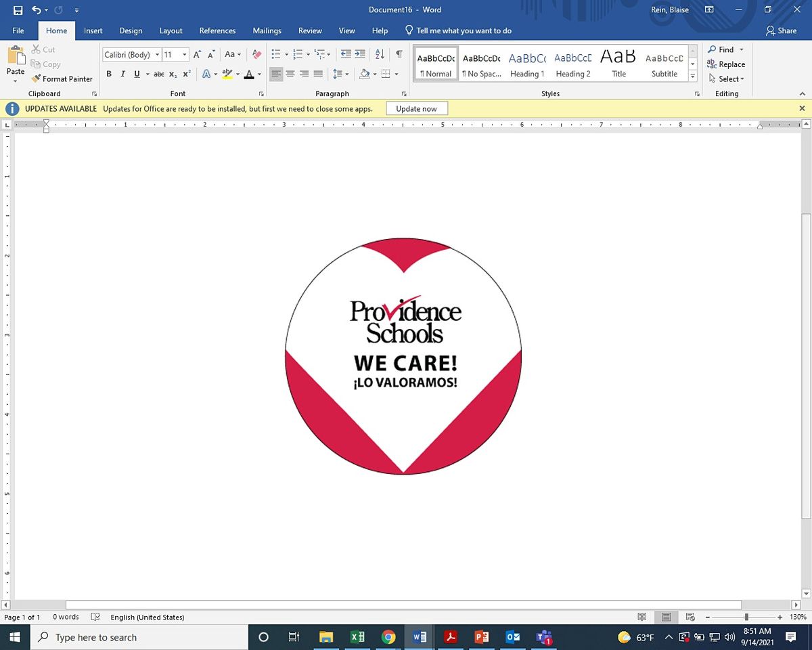Click the Providence Schools logo image
812x650 pixels.
point(403,356)
